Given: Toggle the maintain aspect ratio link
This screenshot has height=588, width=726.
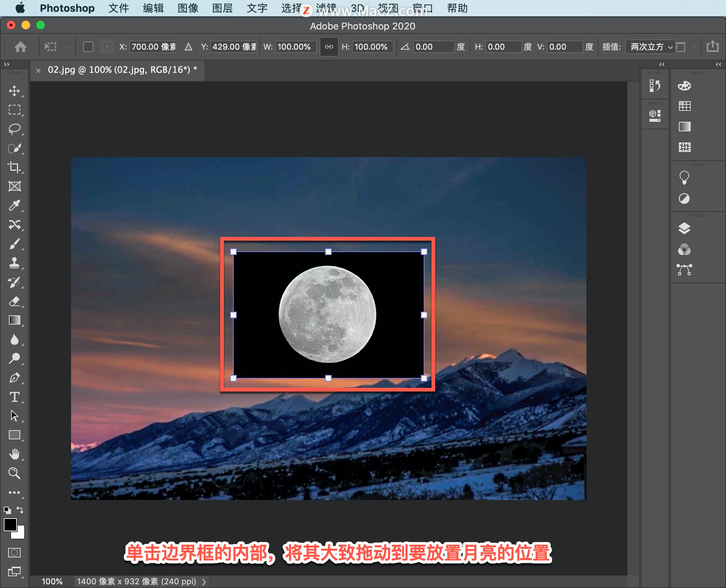Looking at the screenshot, I should [329, 47].
